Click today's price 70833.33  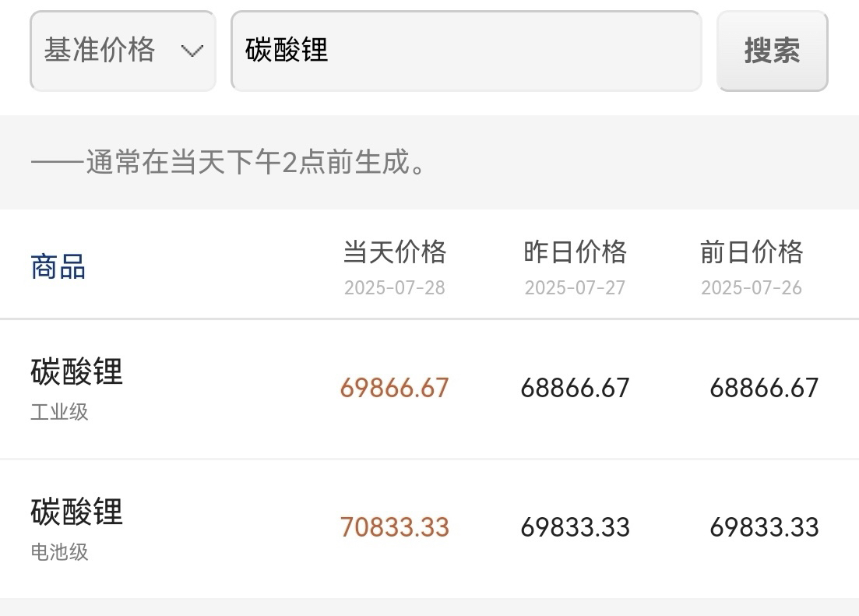pyautogui.click(x=394, y=527)
